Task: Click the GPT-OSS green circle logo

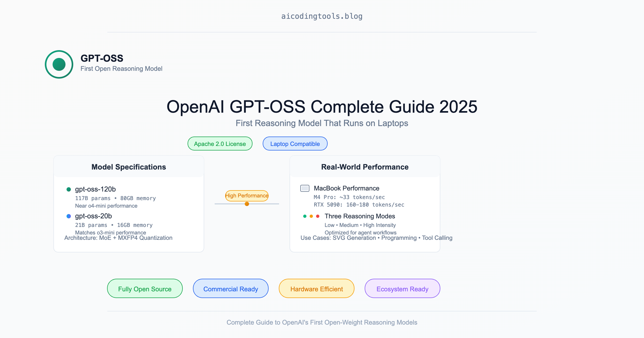Action: click(x=59, y=64)
